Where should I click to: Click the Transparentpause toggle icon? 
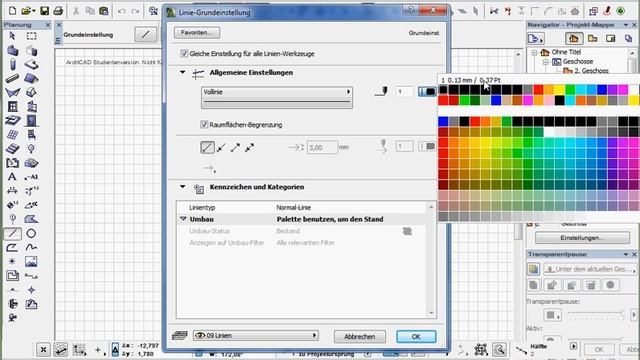[533, 269]
